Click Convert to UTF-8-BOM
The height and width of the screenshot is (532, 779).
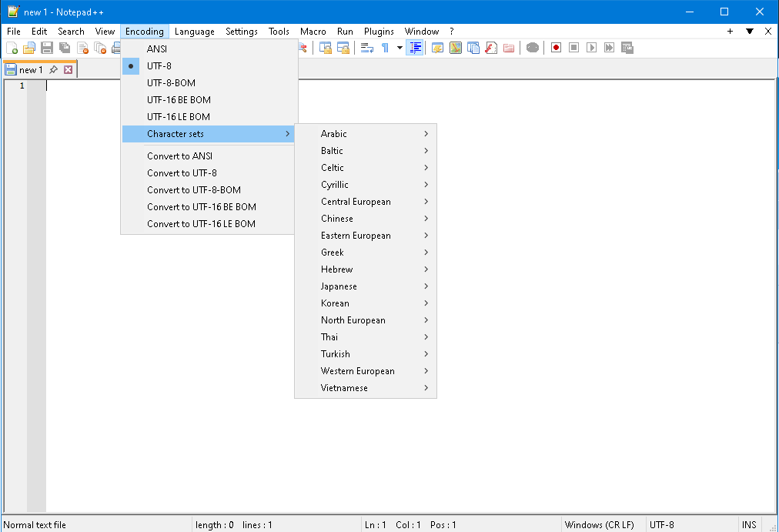(x=194, y=190)
